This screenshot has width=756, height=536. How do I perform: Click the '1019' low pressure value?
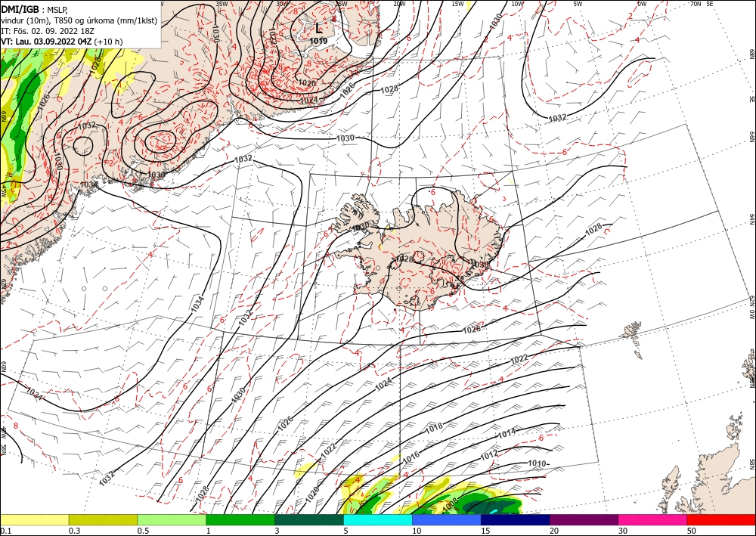[x=318, y=41]
